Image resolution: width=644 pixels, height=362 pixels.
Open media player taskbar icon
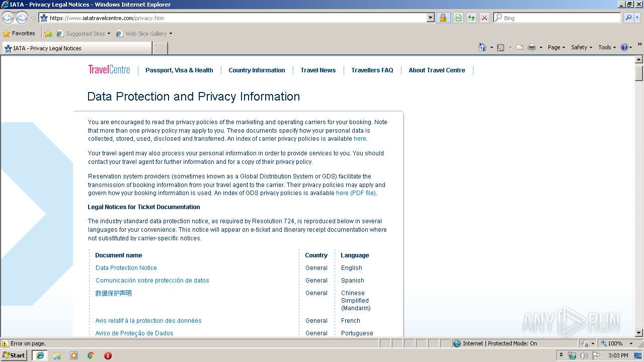coord(74,355)
